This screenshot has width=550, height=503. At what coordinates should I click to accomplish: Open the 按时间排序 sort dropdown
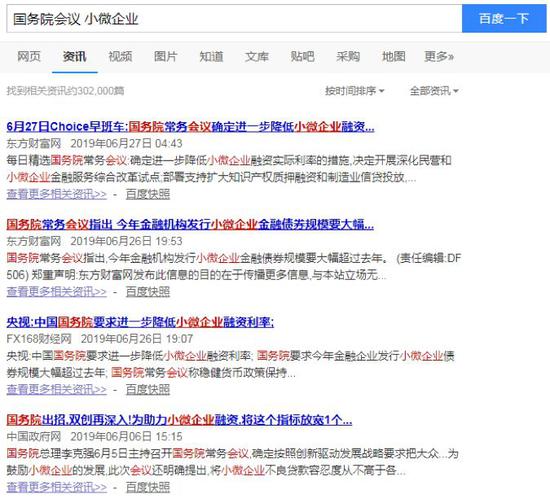click(355, 91)
